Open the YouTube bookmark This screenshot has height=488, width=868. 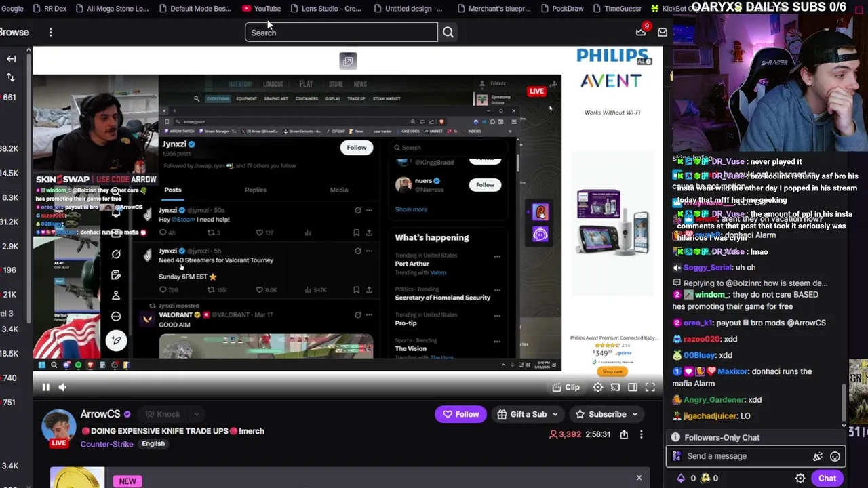(261, 8)
